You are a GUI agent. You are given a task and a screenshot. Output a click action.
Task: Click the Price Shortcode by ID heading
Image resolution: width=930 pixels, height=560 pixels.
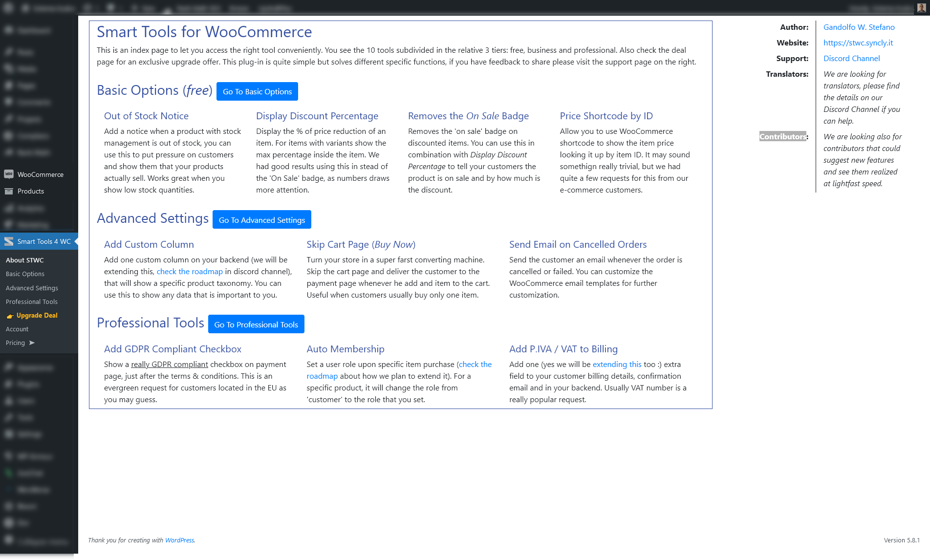(606, 116)
